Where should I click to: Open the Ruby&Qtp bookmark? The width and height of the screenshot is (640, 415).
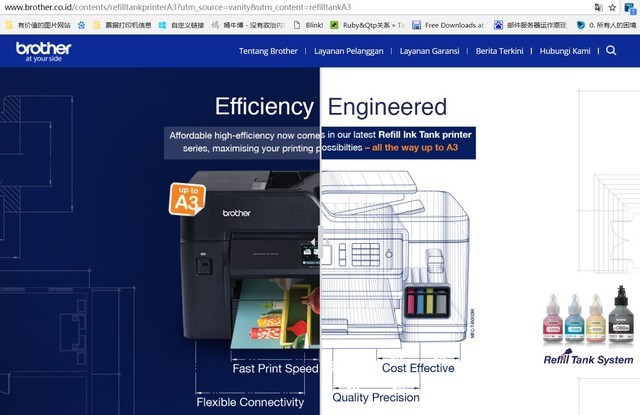coord(367,25)
